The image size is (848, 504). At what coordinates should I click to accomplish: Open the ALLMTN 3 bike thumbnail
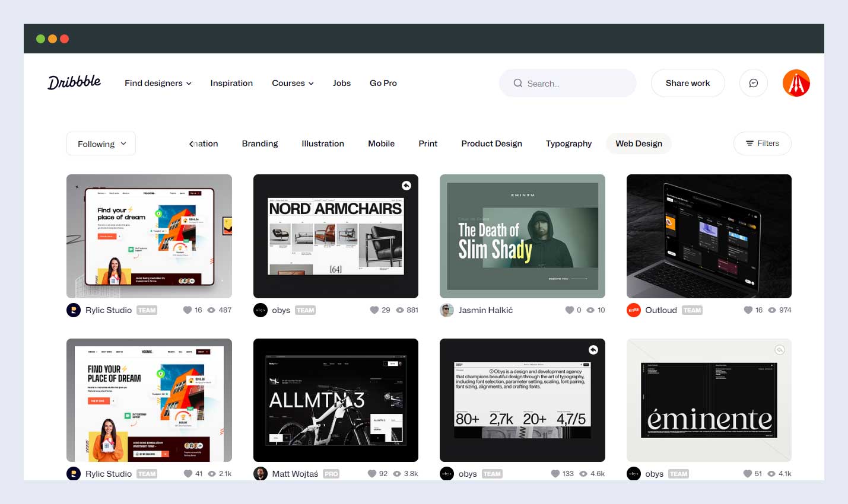336,400
